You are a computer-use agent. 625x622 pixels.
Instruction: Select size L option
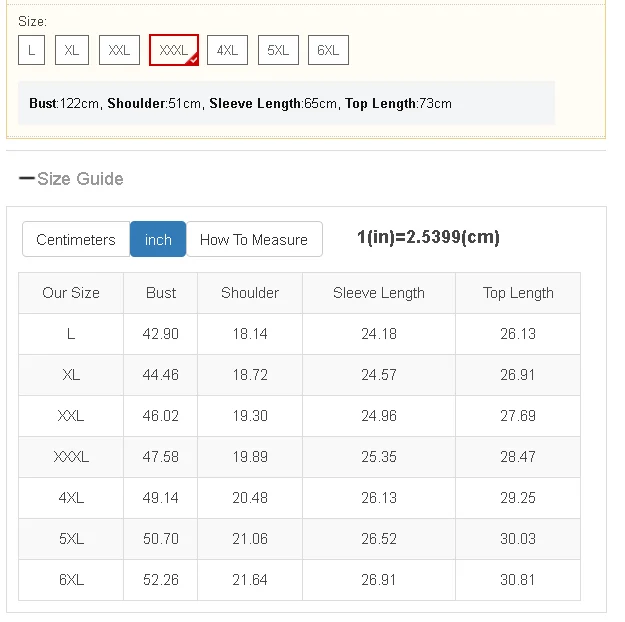point(31,50)
